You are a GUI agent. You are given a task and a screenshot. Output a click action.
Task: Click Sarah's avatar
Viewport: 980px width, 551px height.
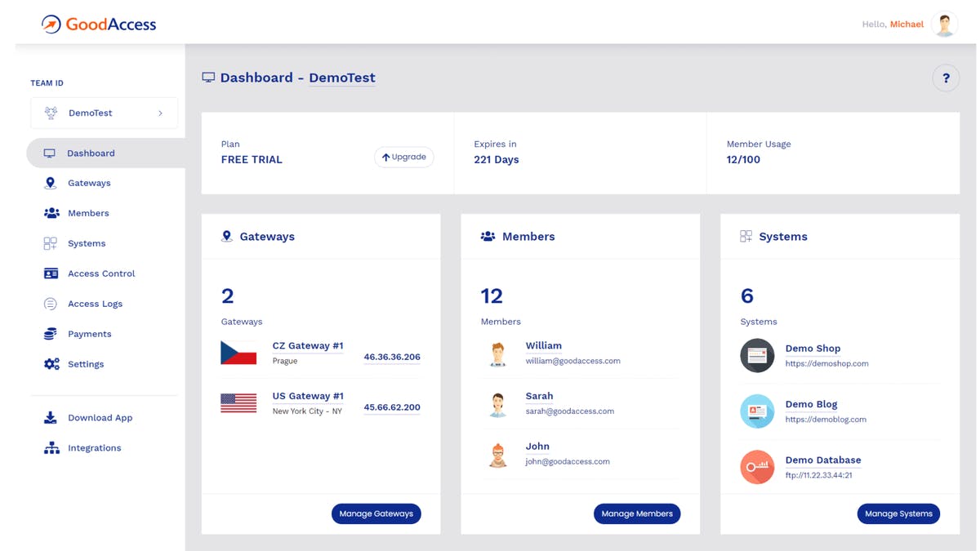tap(498, 404)
